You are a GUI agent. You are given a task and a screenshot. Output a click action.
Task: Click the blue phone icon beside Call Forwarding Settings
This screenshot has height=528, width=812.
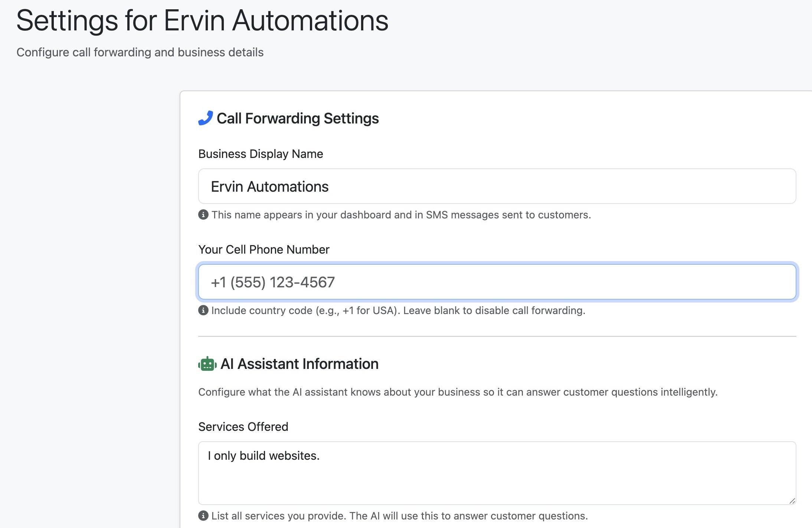[206, 118]
